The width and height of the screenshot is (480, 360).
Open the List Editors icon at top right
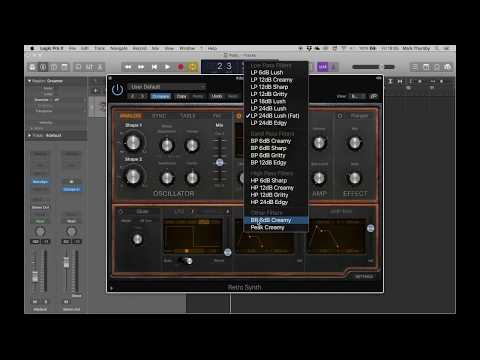coord(414,67)
